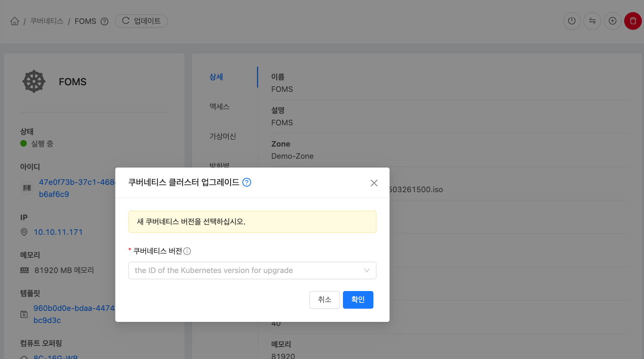Click the barcode ID icon
The width and height of the screenshot is (644, 359).
click(27, 188)
